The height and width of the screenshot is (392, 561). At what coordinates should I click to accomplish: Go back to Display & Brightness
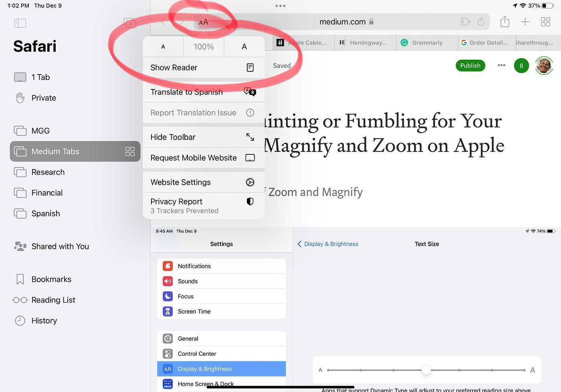(328, 244)
